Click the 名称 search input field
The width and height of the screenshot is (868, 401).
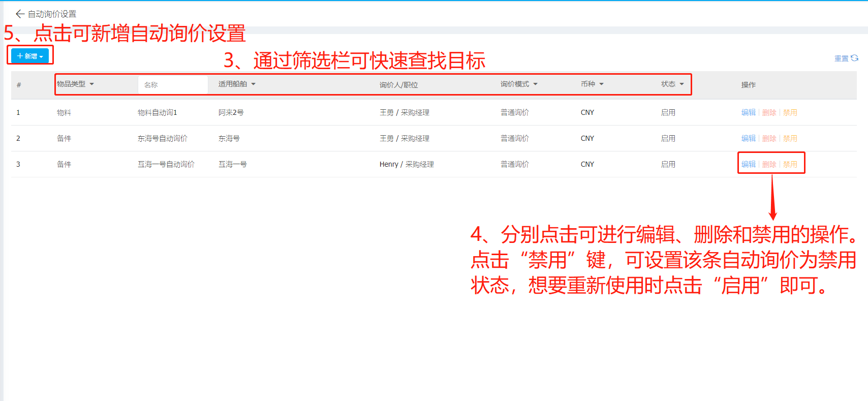[173, 85]
